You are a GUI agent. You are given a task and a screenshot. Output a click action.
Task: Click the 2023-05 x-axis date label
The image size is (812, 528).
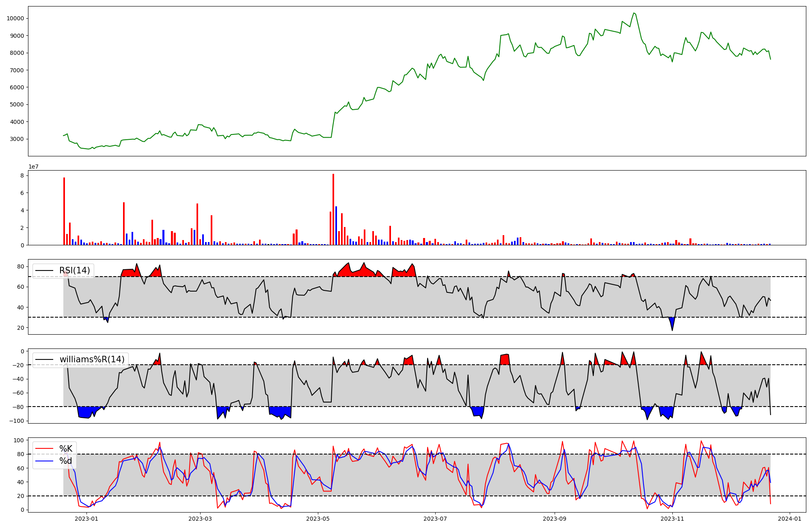(x=318, y=518)
